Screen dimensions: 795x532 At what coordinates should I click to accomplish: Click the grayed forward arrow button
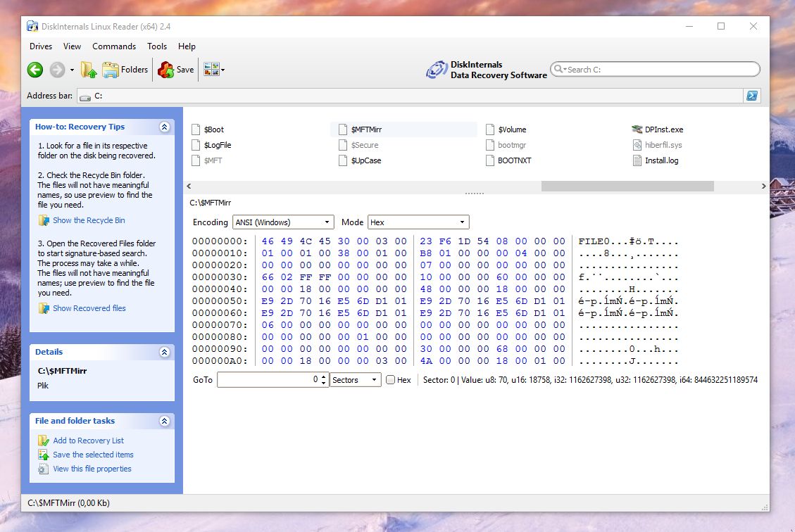(57, 70)
